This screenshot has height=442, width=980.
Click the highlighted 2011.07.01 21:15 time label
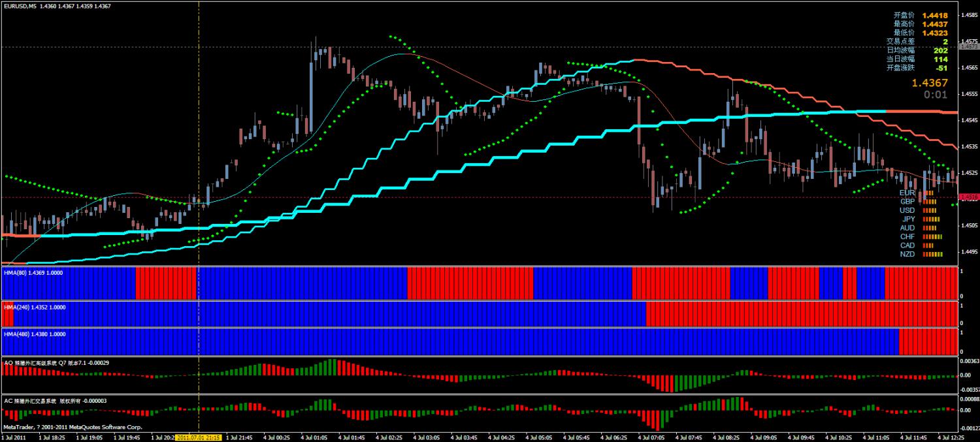point(199,437)
